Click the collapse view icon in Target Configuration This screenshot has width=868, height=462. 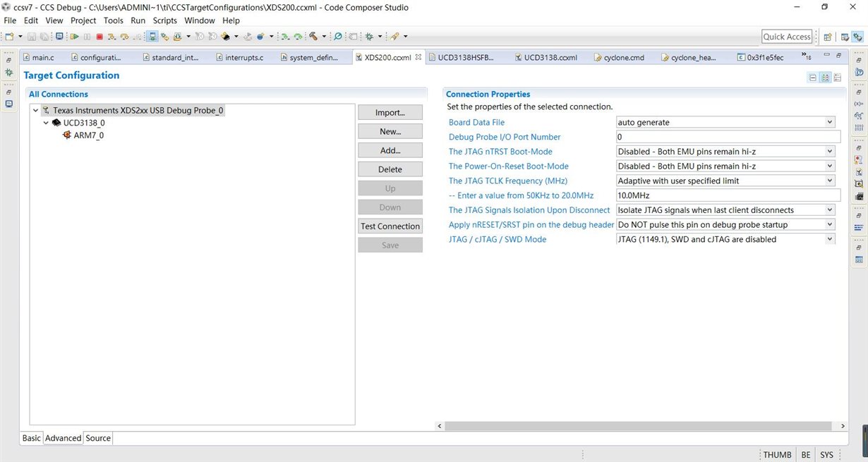click(x=812, y=78)
